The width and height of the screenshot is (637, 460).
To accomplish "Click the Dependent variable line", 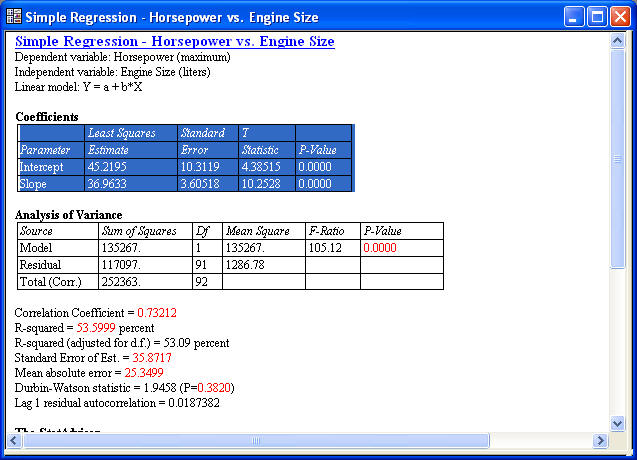I will 123,57.
